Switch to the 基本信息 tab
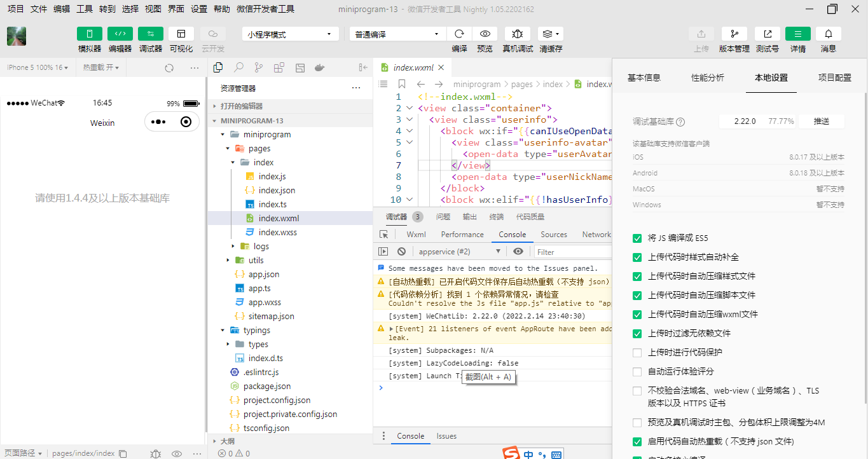868x459 pixels. (644, 78)
